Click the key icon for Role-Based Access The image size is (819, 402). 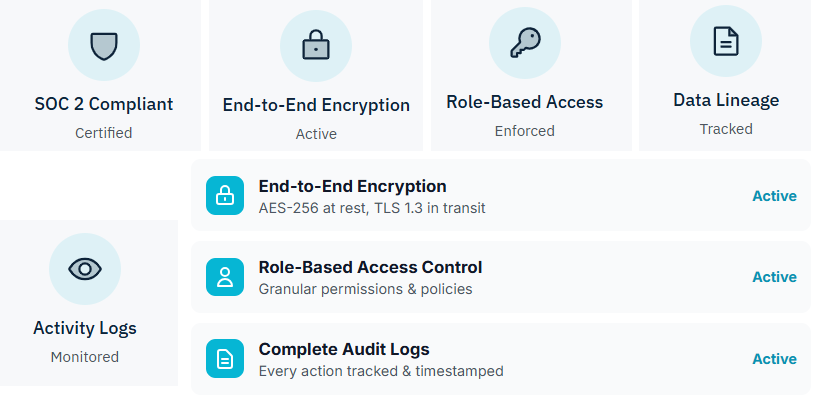(525, 43)
